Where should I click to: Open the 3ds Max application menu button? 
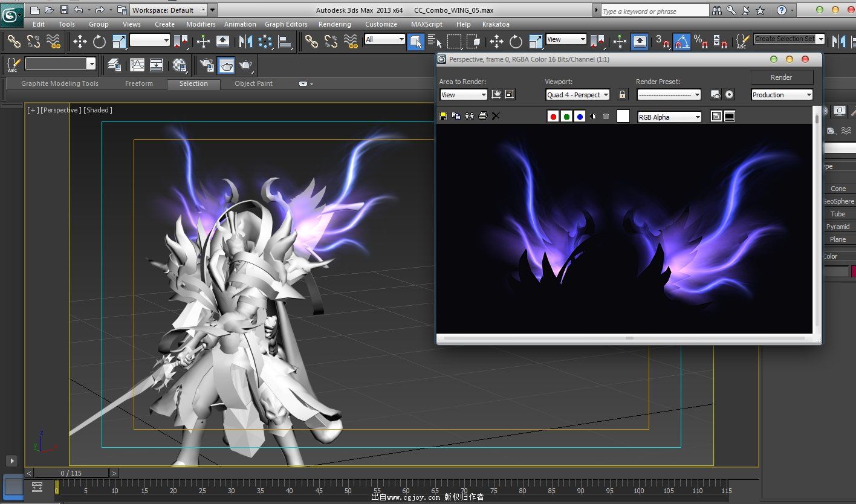point(12,15)
